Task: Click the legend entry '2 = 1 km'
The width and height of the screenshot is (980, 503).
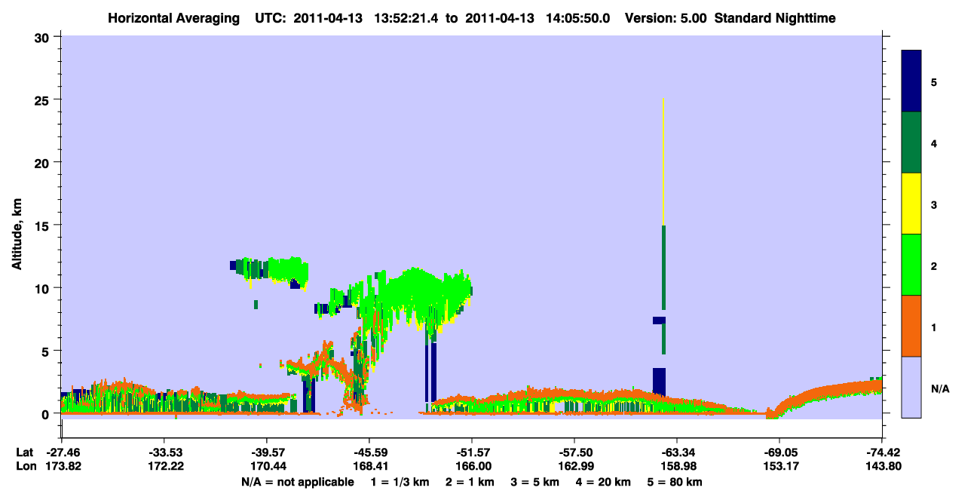Action: [x=470, y=482]
